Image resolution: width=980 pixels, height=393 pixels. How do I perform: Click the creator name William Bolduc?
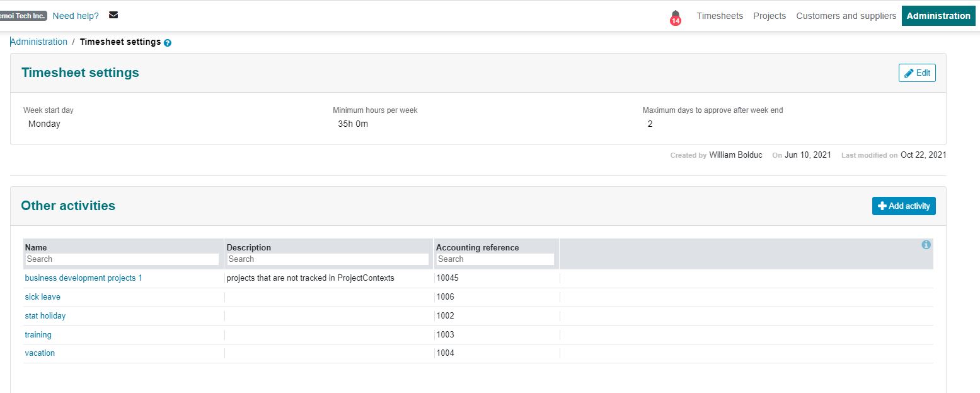click(x=735, y=155)
